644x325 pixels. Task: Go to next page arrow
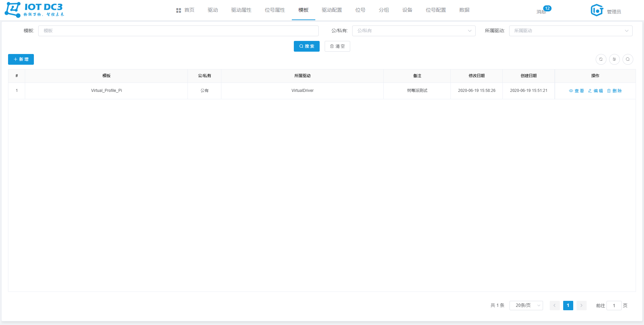tap(581, 306)
